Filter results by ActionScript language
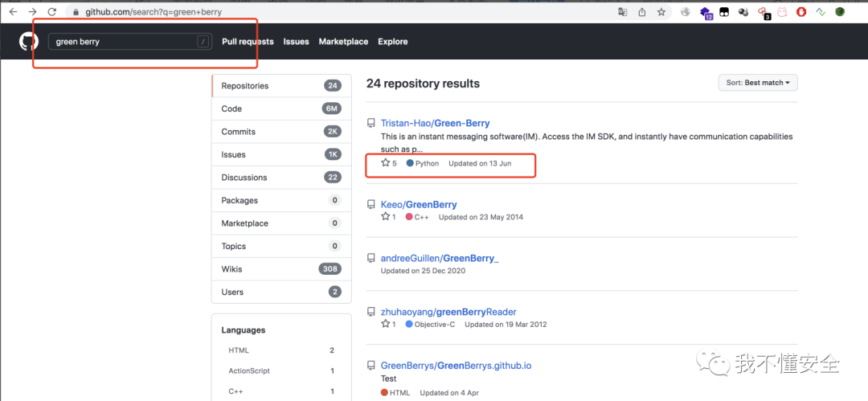This screenshot has height=401, width=868. click(281, 371)
